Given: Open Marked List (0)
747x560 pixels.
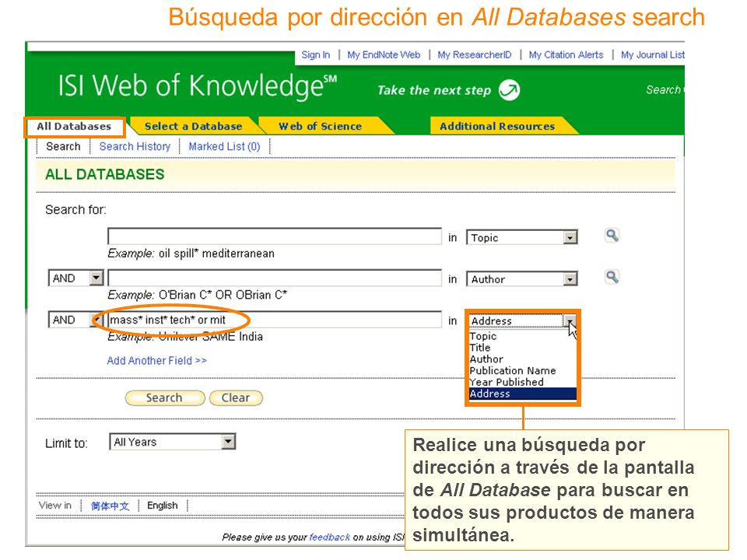Looking at the screenshot, I should coord(224,147).
